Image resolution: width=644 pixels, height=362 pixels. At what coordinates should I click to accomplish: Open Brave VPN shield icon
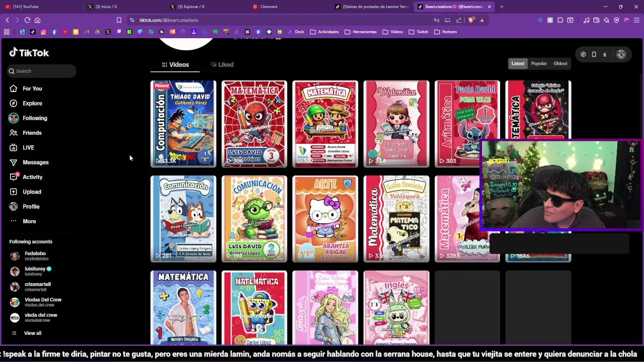tap(616, 20)
